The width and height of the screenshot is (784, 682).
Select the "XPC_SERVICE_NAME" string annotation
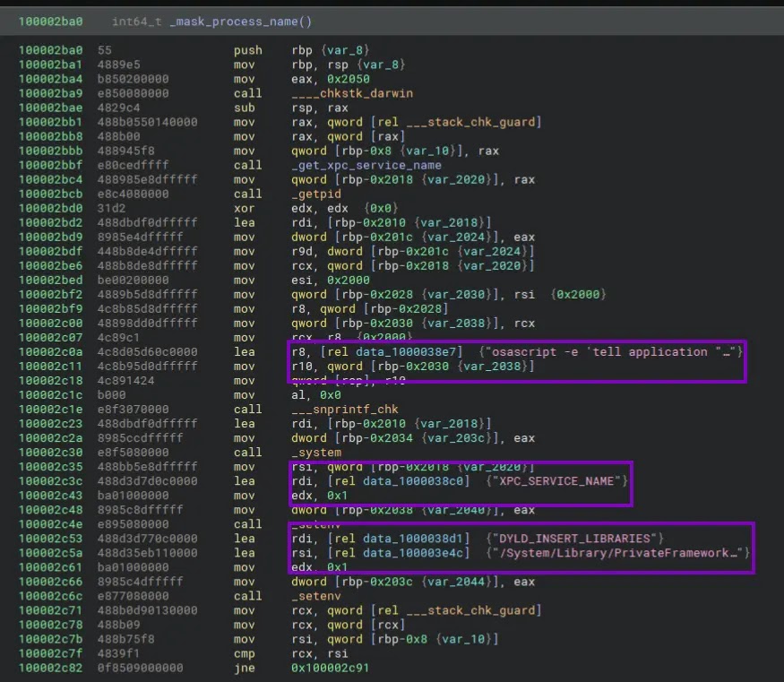point(556,481)
